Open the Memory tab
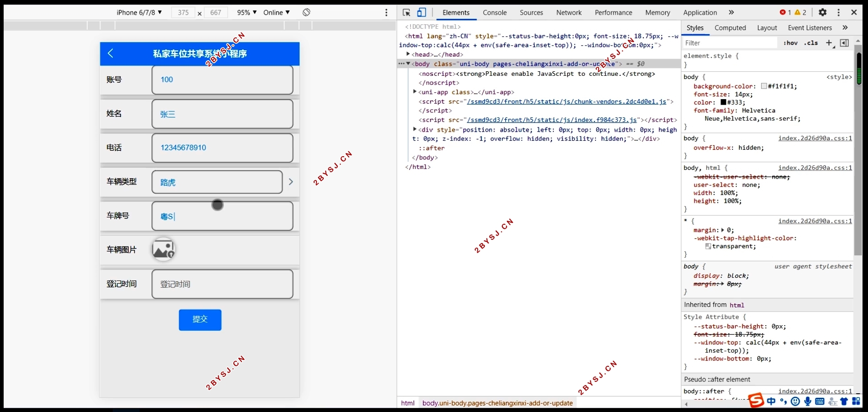This screenshot has width=868, height=412. tap(658, 12)
